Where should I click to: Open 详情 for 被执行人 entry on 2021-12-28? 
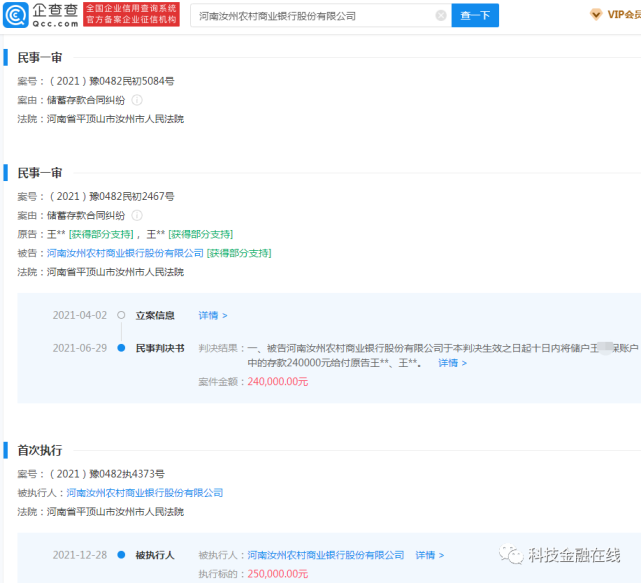coord(430,555)
